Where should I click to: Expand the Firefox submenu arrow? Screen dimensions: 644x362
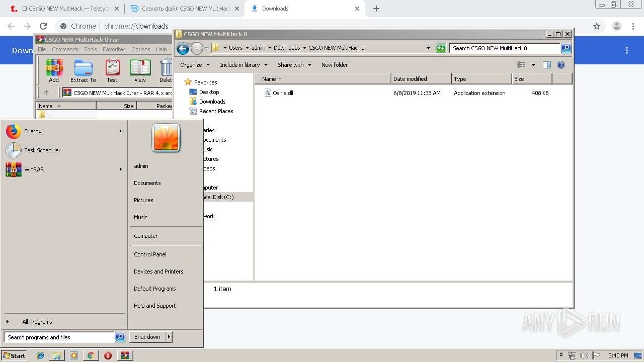pos(121,131)
